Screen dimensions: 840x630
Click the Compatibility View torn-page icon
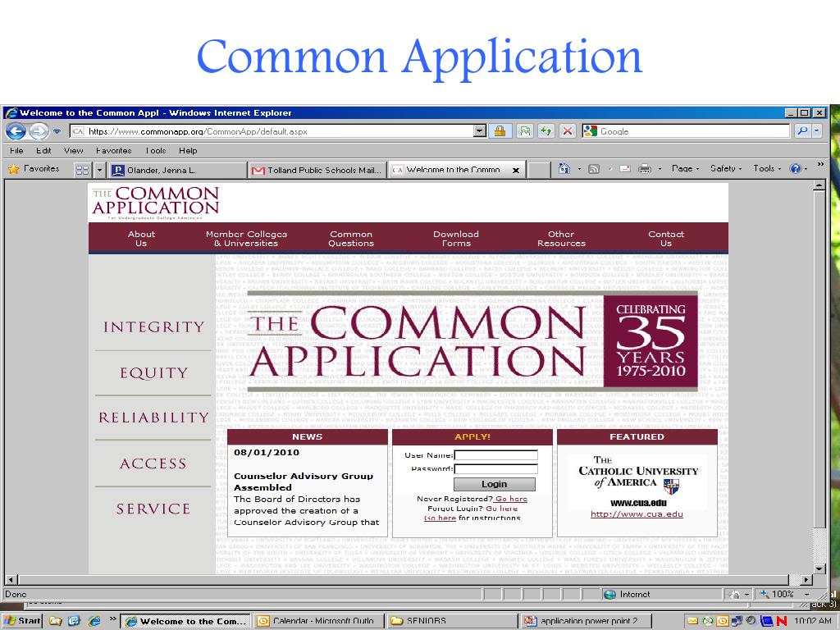(525, 131)
